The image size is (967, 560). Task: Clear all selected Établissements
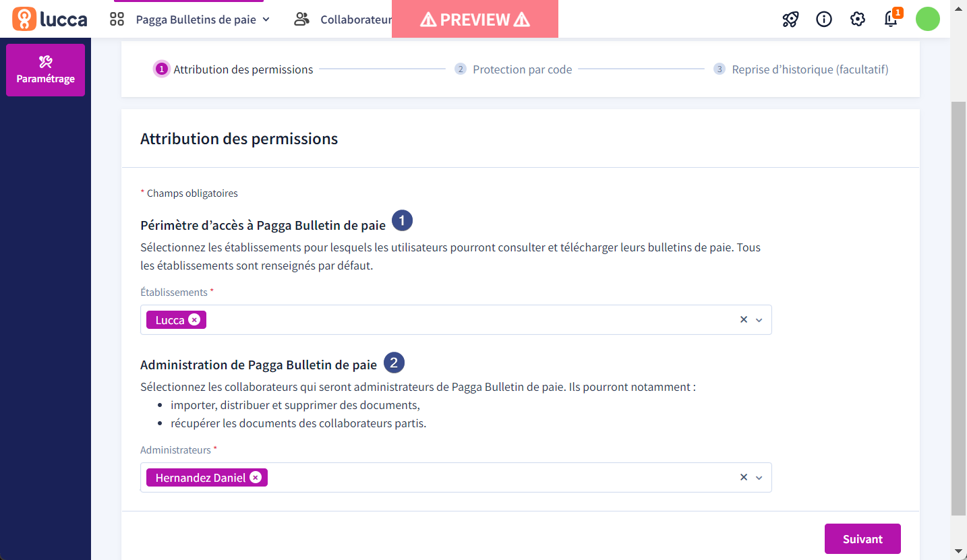tap(744, 319)
